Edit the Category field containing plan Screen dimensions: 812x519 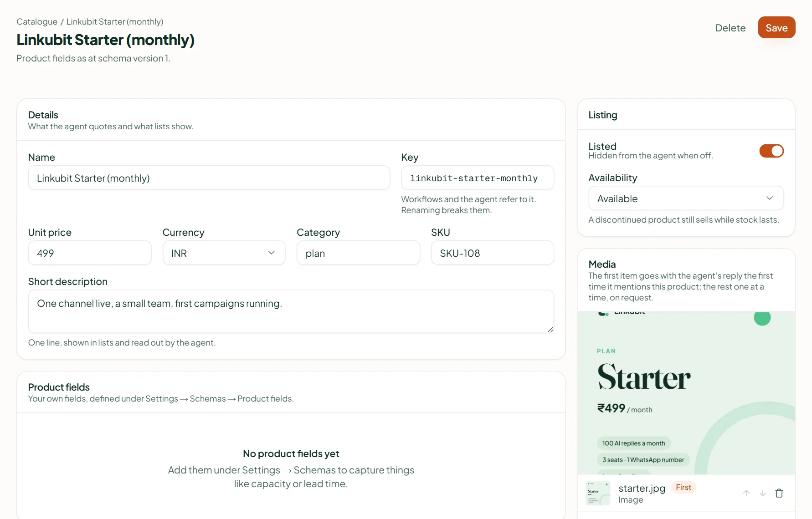coord(358,253)
